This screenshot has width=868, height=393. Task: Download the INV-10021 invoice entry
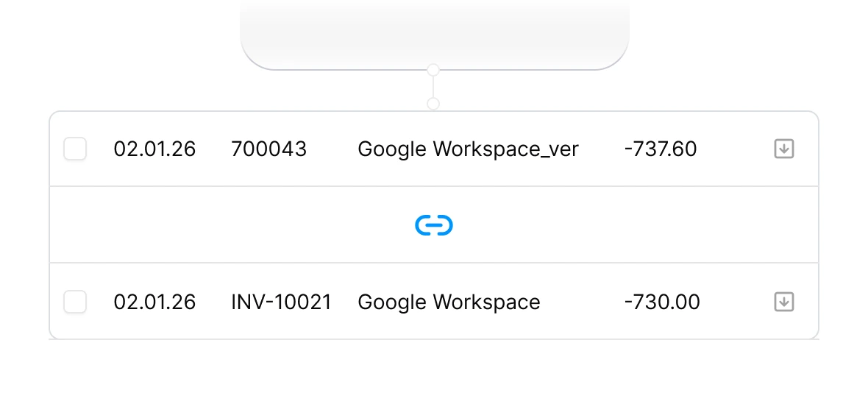point(784,302)
